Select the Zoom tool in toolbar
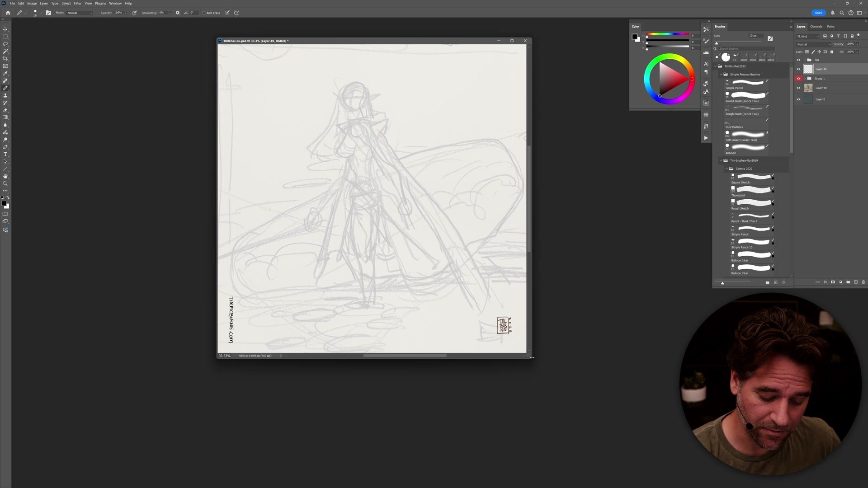The width and height of the screenshot is (868, 488). [x=5, y=184]
